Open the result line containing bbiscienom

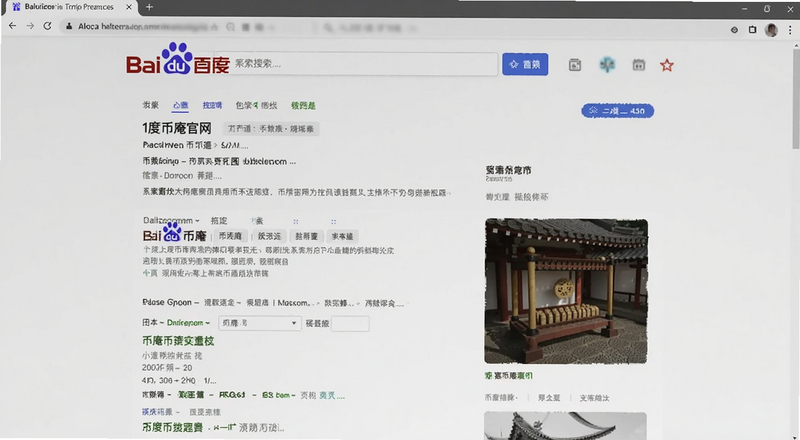219,161
